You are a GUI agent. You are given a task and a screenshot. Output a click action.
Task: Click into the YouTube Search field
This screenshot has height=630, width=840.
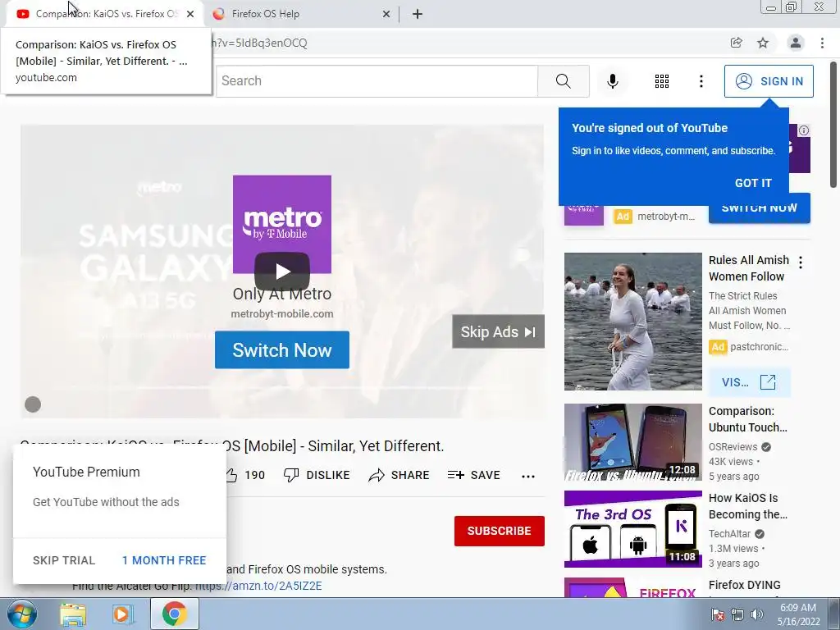pyautogui.click(x=377, y=81)
